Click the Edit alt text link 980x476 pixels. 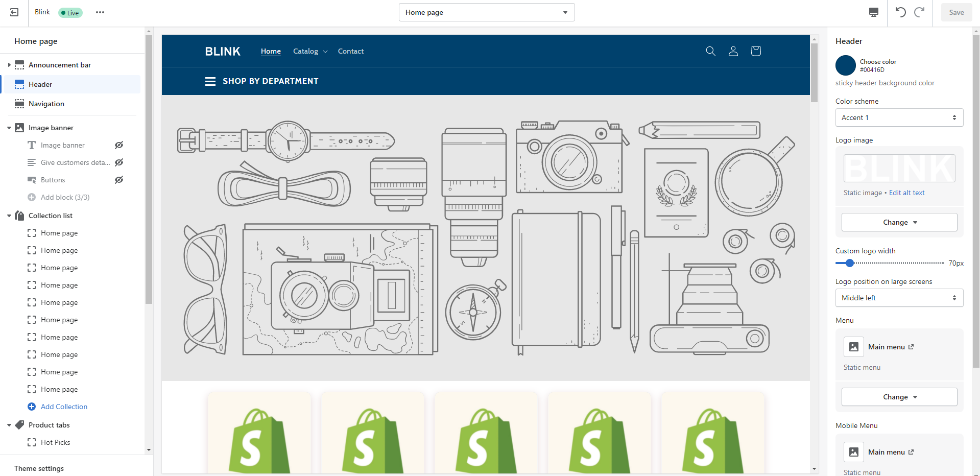906,193
